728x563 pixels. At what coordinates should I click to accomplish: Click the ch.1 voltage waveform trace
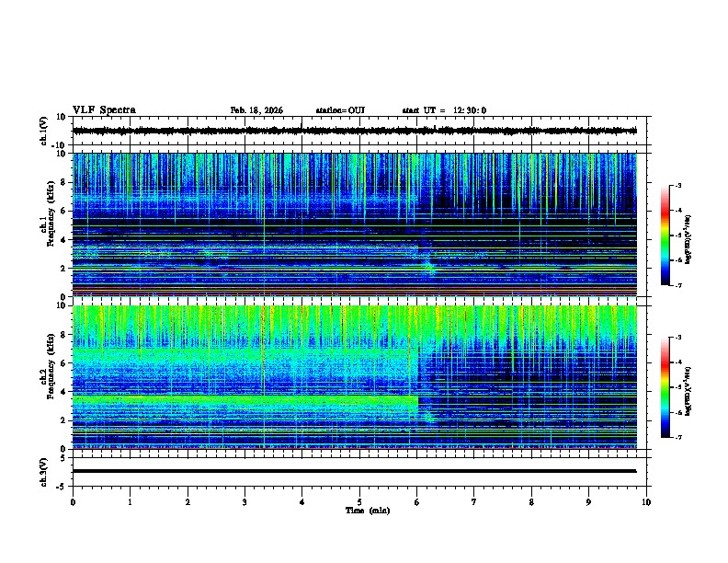355,131
